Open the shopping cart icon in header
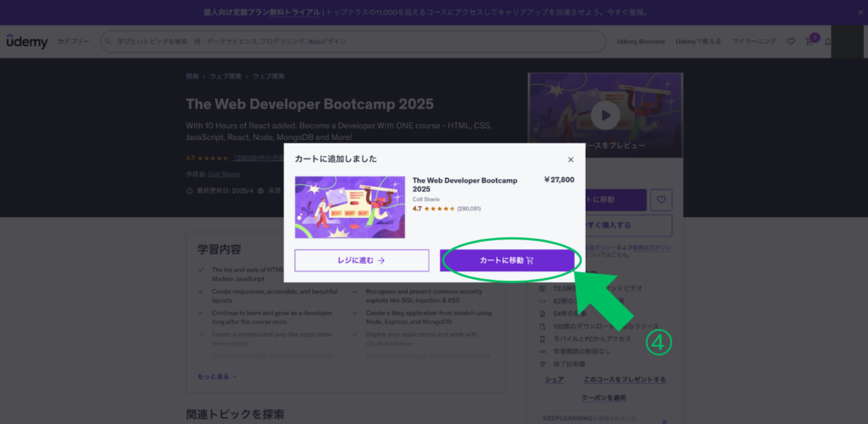This screenshot has width=868, height=424. click(810, 42)
